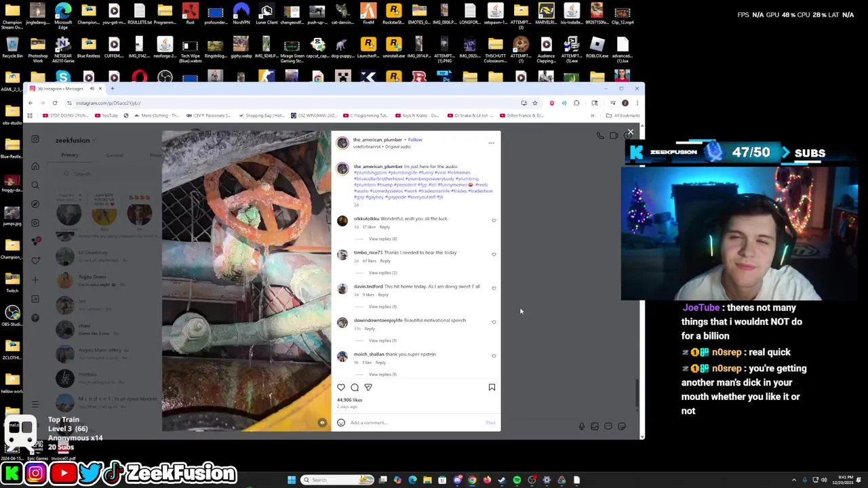Start an audio call from chat header

(x=600, y=136)
